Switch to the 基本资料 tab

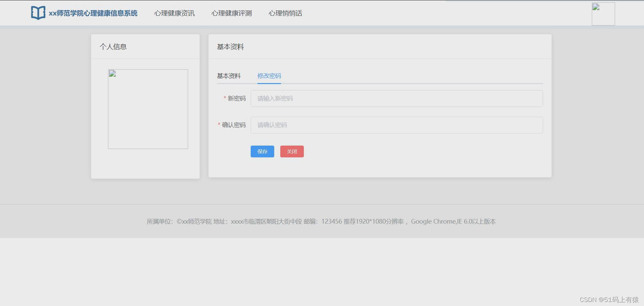pyautogui.click(x=229, y=76)
